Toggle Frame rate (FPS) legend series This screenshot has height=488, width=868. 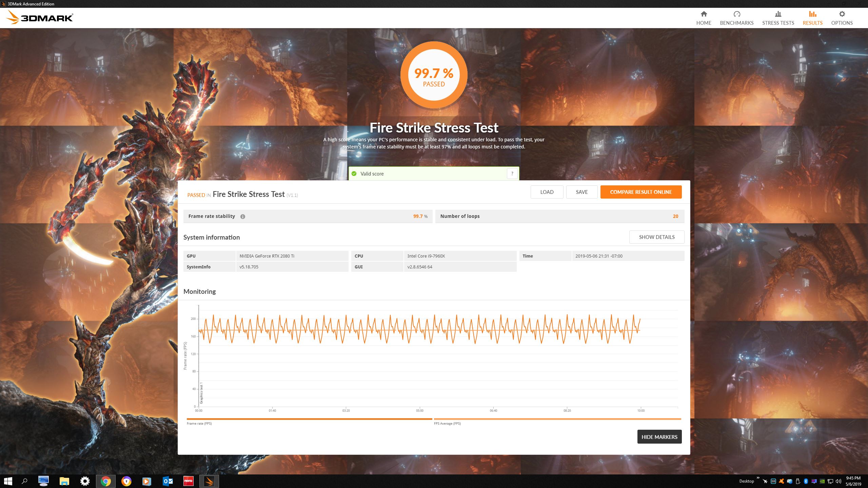(199, 423)
